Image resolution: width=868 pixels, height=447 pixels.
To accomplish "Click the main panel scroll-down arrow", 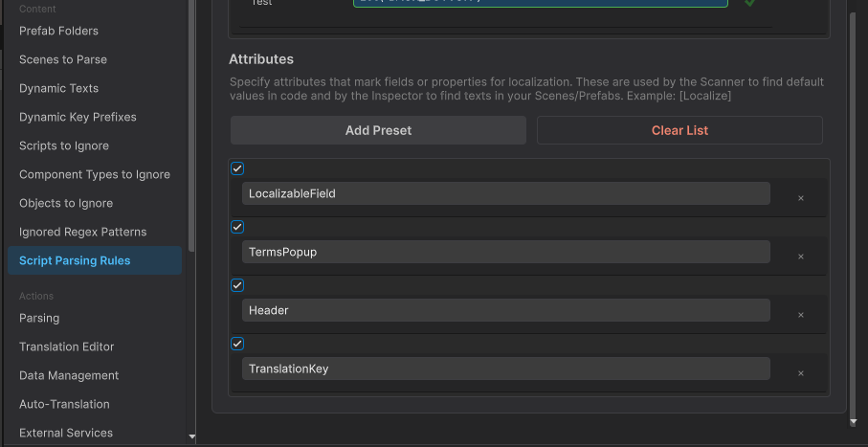I will (853, 423).
